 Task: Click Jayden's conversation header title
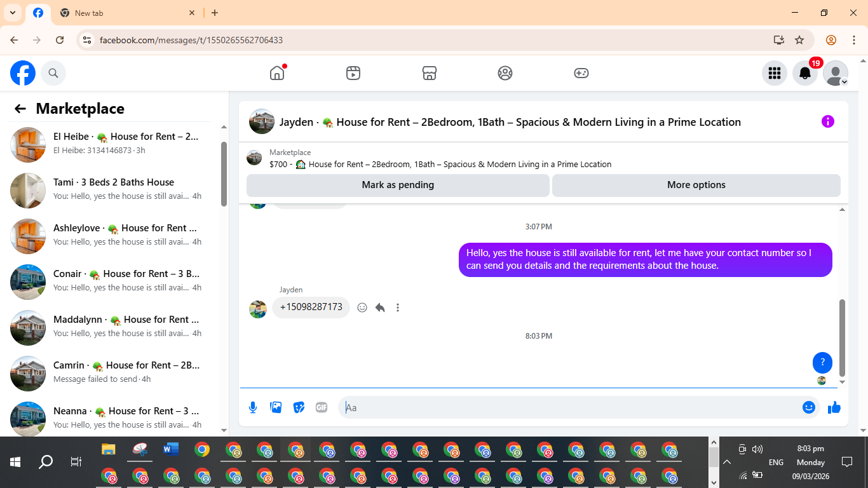[510, 122]
